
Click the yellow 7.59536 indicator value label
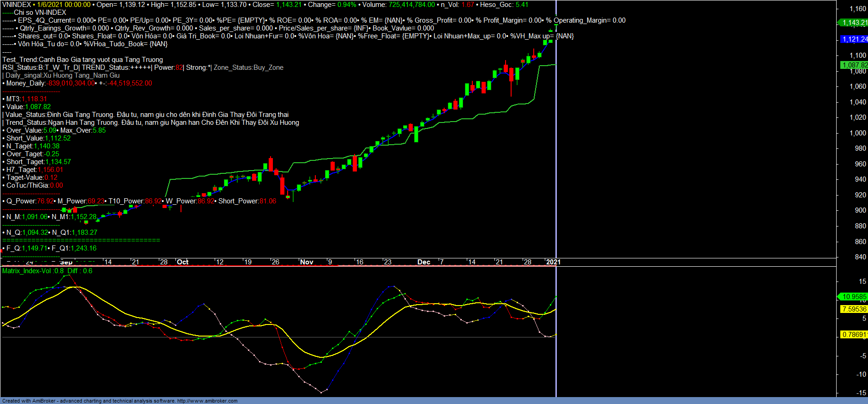click(x=854, y=309)
